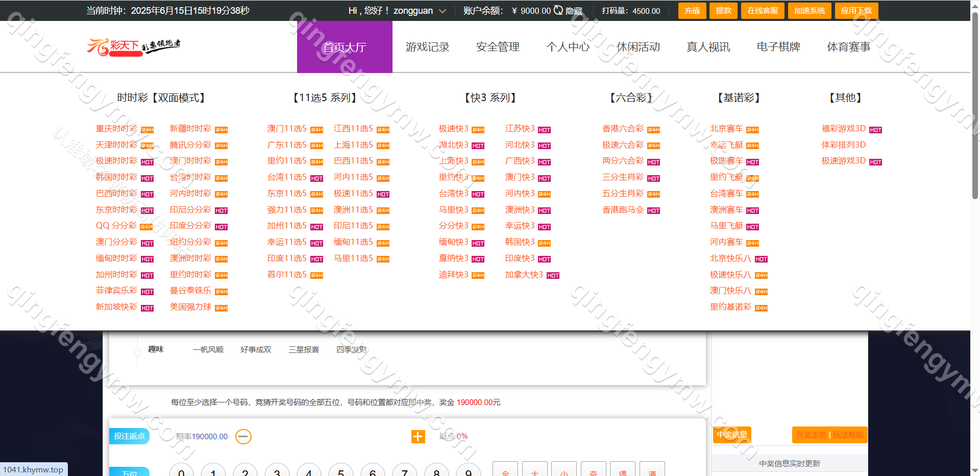This screenshot has width=980, height=476.
Task: Click the 彩天下 site logo
Action: click(134, 46)
